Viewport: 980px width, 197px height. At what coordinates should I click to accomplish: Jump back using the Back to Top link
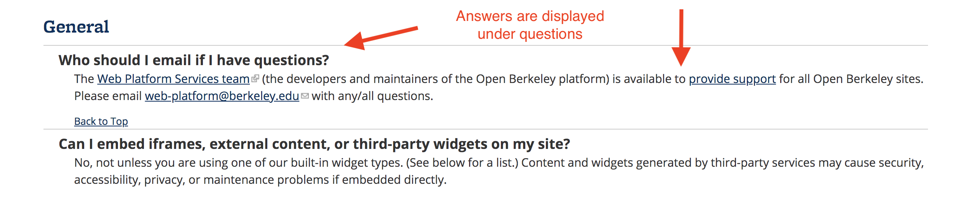coord(101,121)
